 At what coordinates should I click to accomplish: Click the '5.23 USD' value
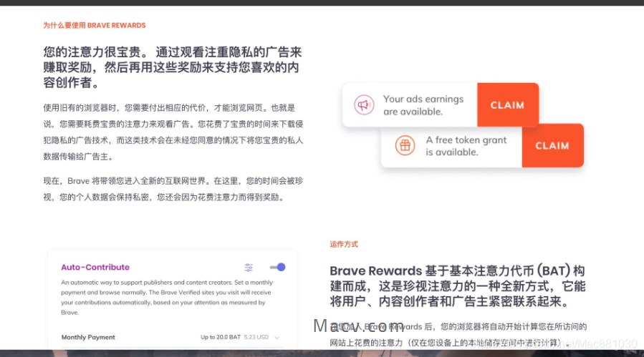click(256, 337)
